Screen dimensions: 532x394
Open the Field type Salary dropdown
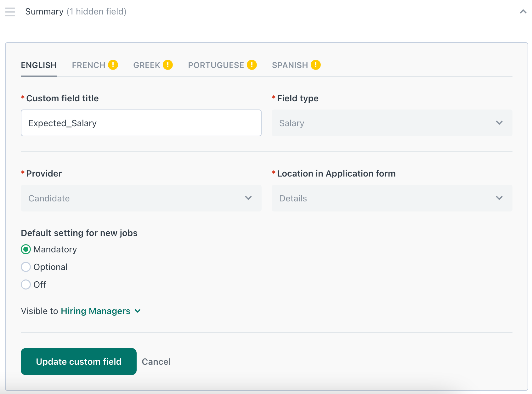pos(392,123)
